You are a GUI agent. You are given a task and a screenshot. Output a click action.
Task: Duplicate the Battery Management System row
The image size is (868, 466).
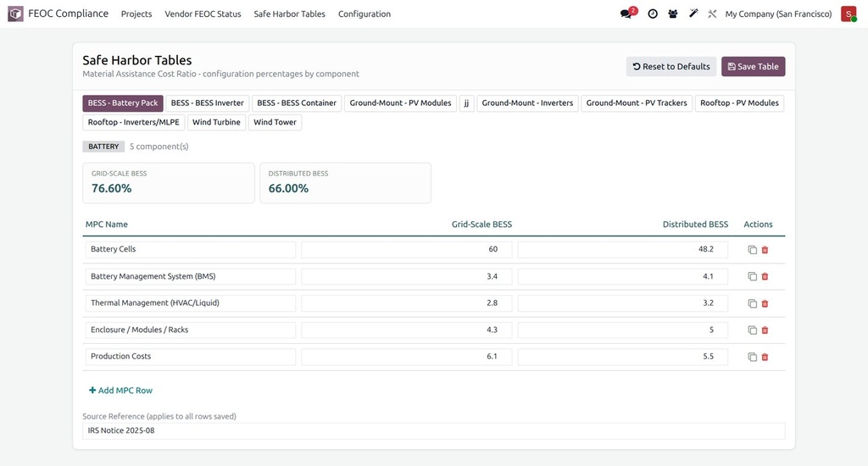pyautogui.click(x=752, y=276)
